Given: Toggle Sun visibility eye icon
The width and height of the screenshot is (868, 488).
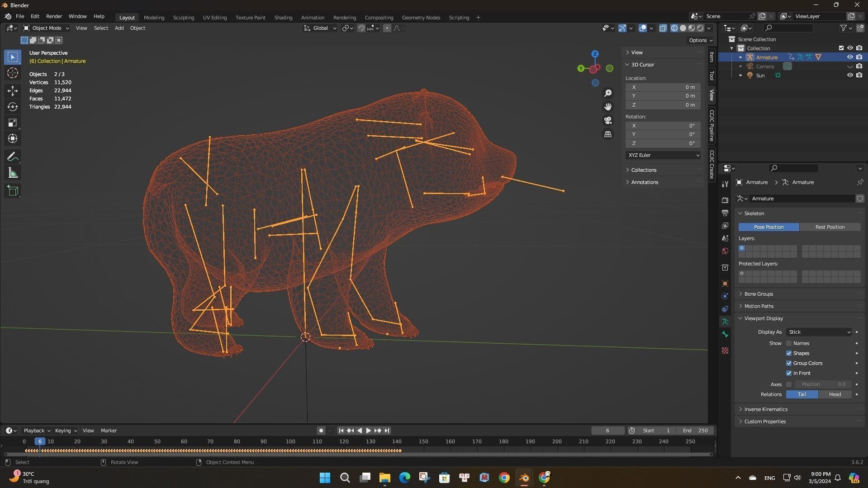Looking at the screenshot, I should click(x=850, y=75).
